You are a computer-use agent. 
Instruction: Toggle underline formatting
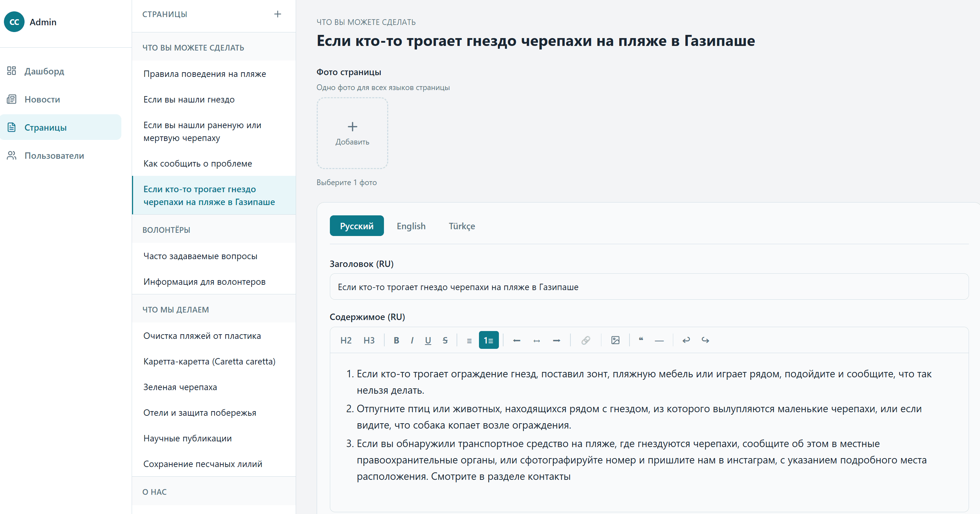[428, 340]
